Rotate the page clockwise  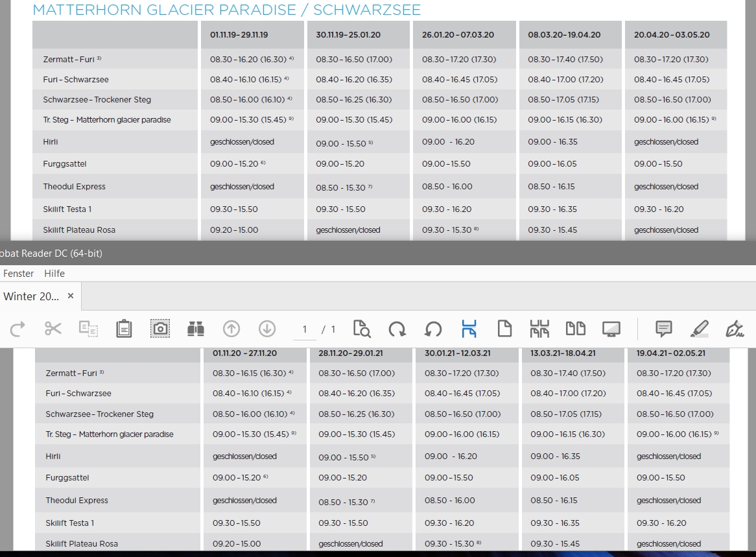397,329
